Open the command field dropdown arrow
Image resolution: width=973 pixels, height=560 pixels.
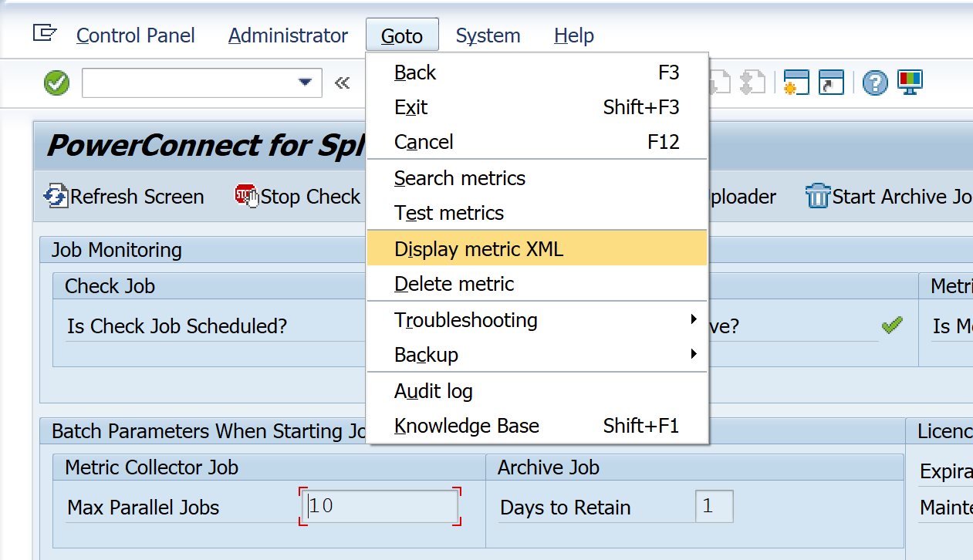click(x=306, y=83)
